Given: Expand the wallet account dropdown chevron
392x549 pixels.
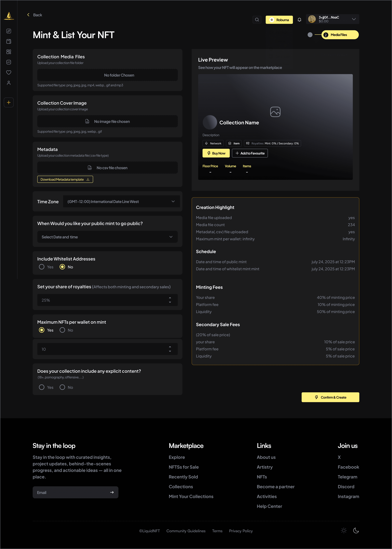Looking at the screenshot, I should pos(354,19).
